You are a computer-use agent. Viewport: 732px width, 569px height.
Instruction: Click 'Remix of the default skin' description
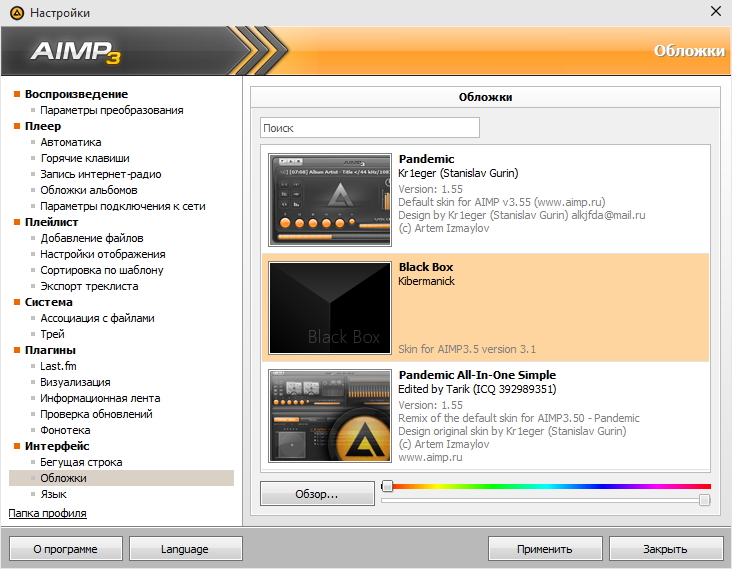pyautogui.click(x=519, y=418)
